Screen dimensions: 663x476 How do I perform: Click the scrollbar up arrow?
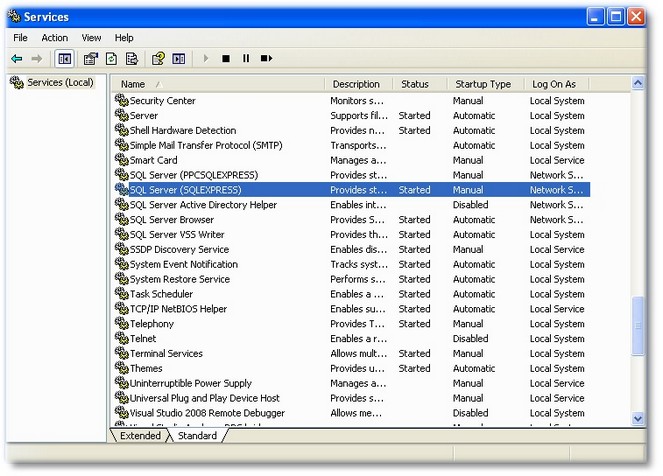click(638, 83)
